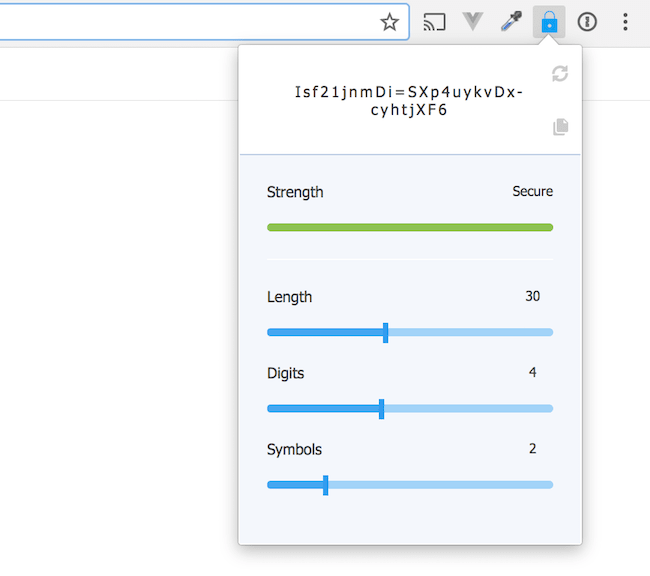Image resolution: width=650 pixels, height=576 pixels.
Task: Click the Vue devtools extension icon
Action: pos(473,22)
